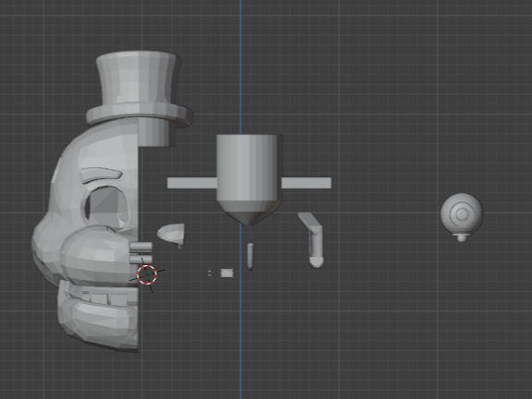Select the horizontal bar left of the cylinder
The width and height of the screenshot is (532, 399).
pos(192,183)
